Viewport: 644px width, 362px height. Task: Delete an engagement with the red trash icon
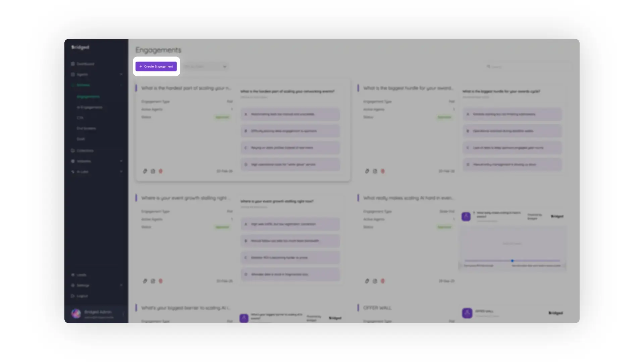[161, 171]
